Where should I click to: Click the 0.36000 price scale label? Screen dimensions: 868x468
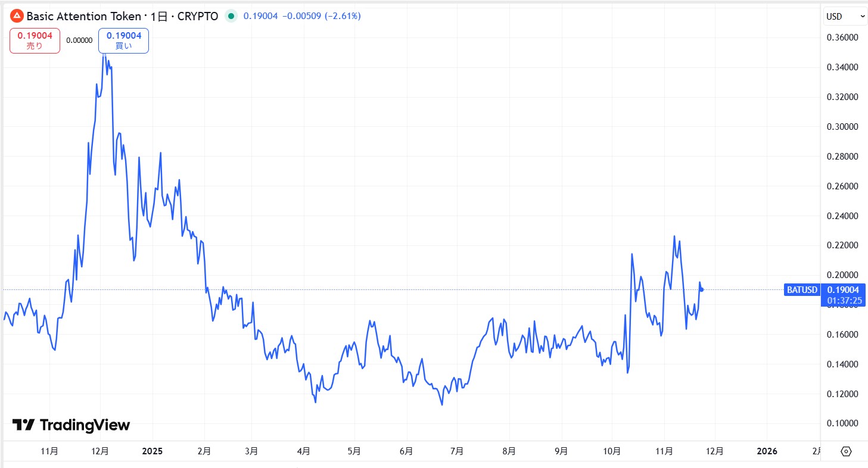pos(842,38)
